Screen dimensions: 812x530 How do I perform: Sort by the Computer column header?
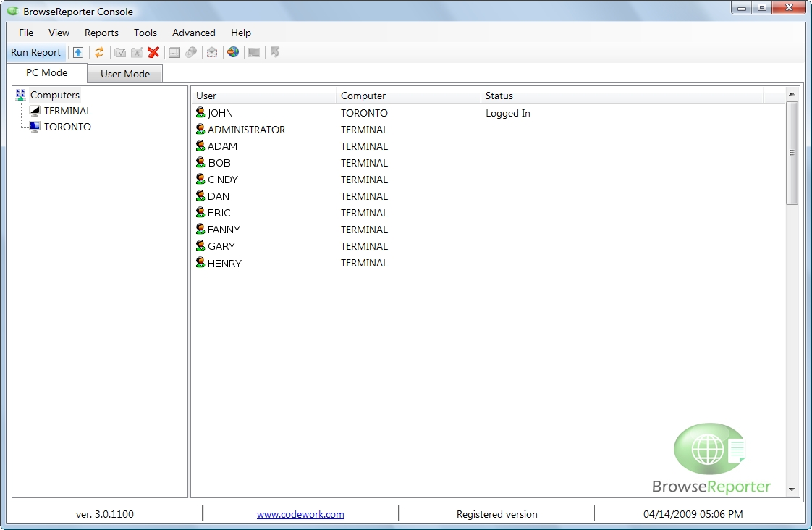409,96
